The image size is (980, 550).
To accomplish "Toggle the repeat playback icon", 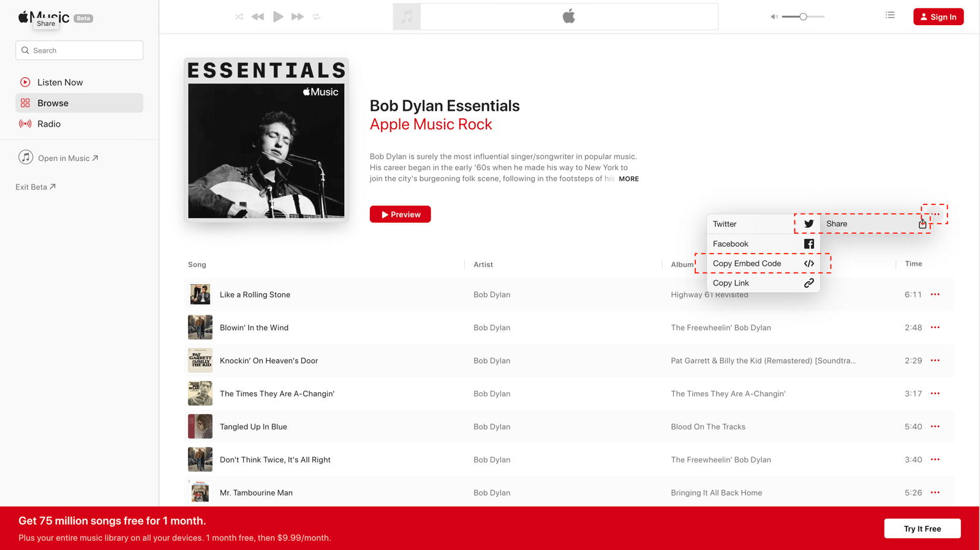I will (317, 17).
